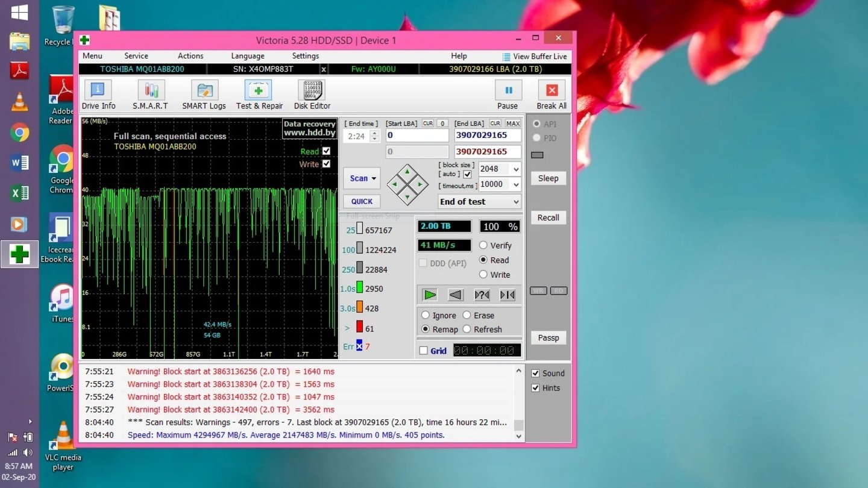Click the Recall button

click(x=548, y=217)
